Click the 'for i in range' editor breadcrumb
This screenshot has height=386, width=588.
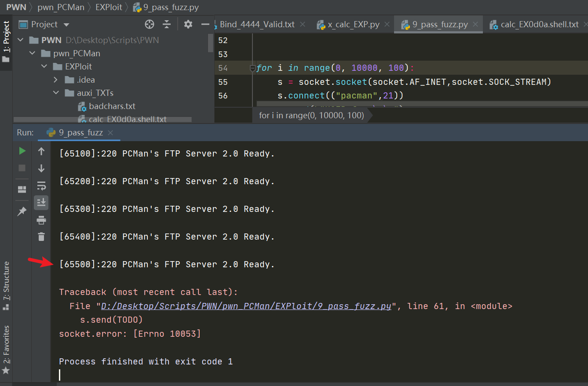(x=311, y=115)
